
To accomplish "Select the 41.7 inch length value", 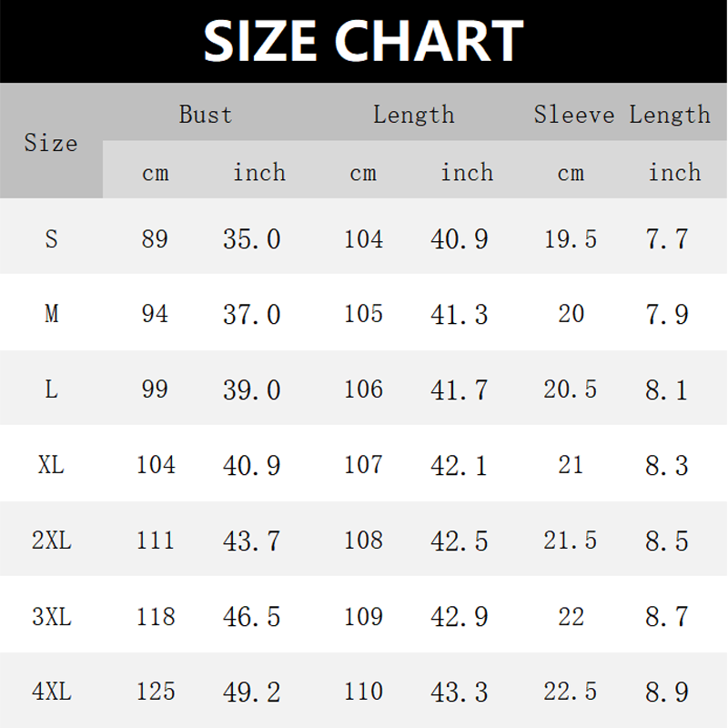I will (x=460, y=389).
